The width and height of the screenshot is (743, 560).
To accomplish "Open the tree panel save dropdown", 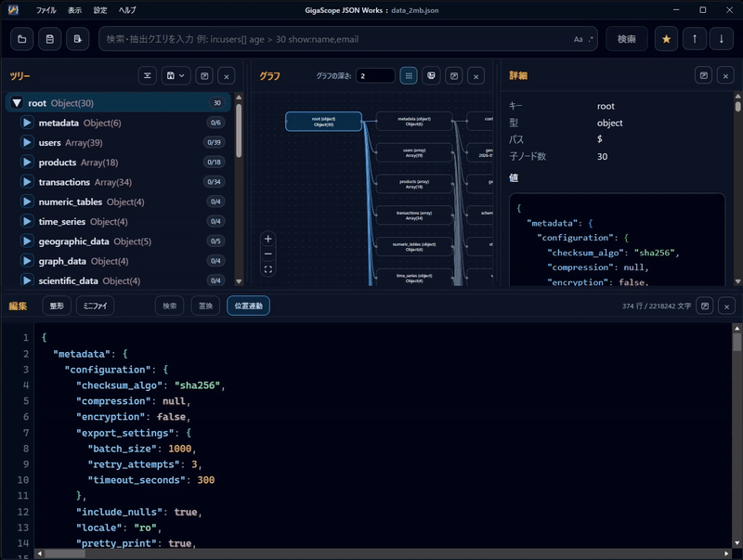I will tap(176, 76).
